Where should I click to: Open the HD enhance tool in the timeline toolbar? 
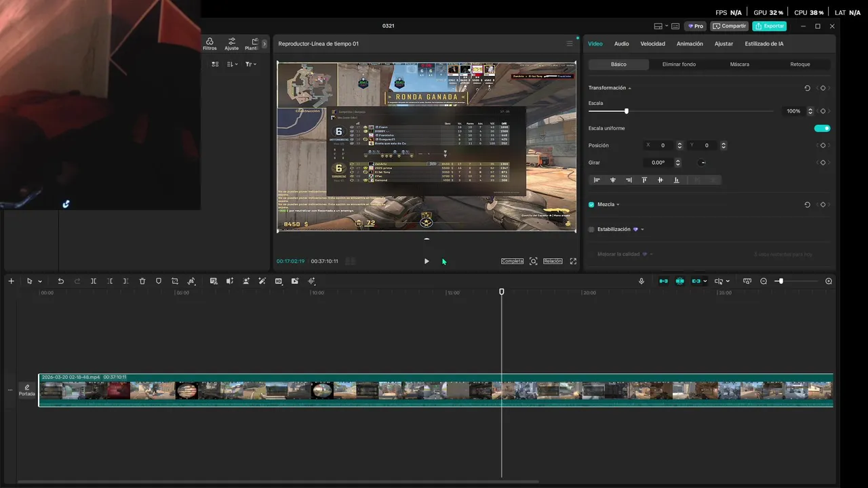click(279, 281)
